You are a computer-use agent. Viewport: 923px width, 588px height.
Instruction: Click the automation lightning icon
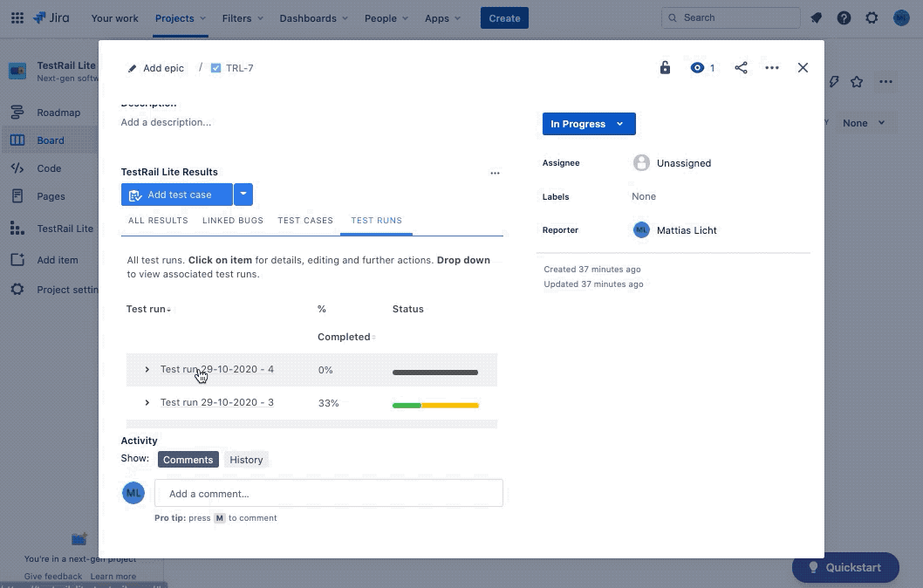click(x=834, y=82)
